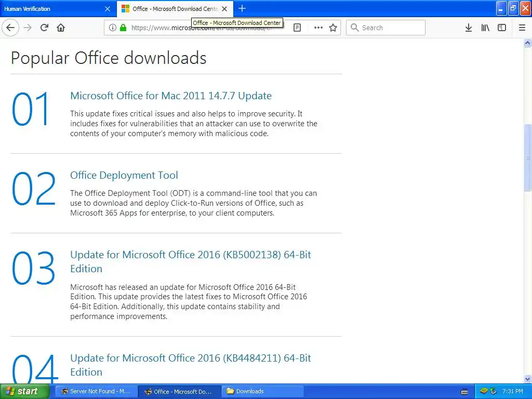Open a new tab with plus button
Viewport: 532px width, 399px height.
coord(242,8)
